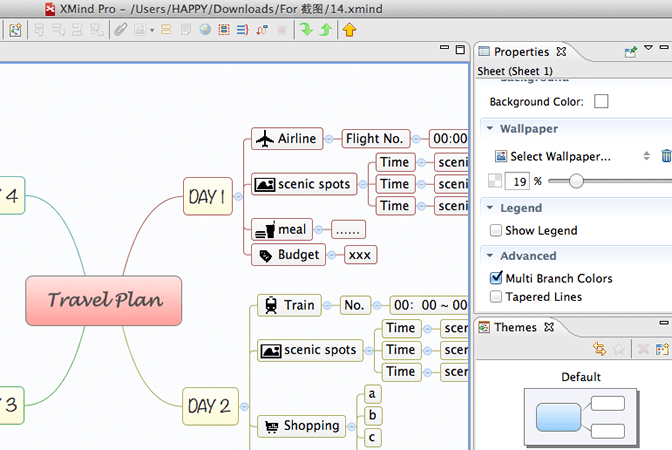
Task: Click the globe hyperlink toolbar icon
Action: coord(205,30)
